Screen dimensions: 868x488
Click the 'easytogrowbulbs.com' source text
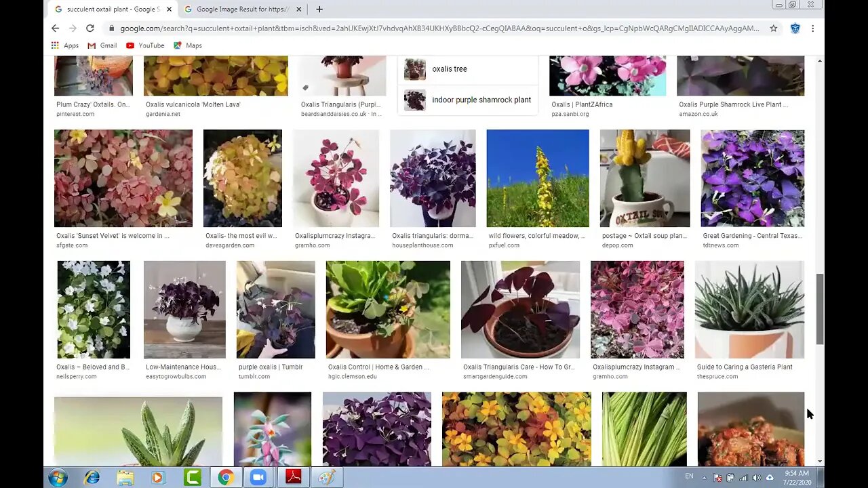(x=176, y=376)
